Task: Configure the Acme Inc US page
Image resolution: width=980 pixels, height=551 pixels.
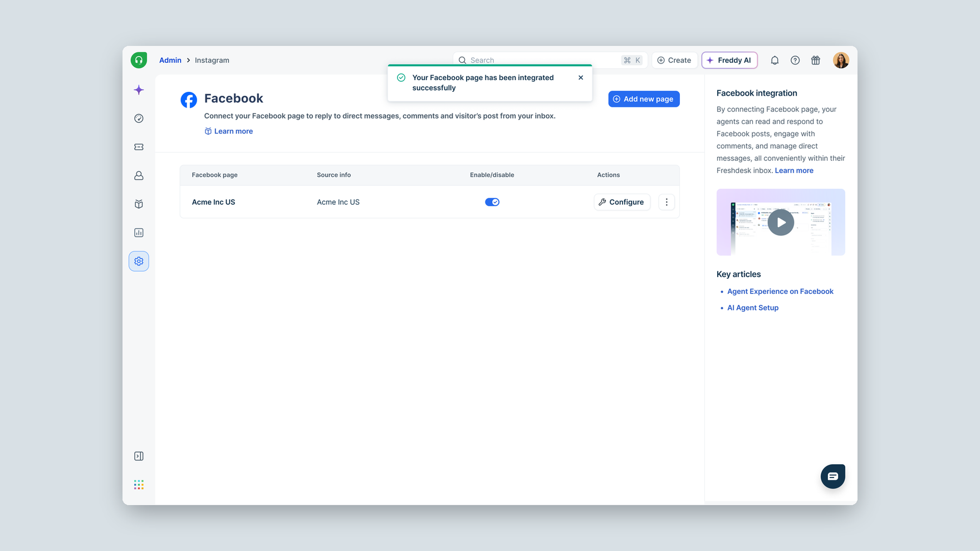Action: click(x=621, y=202)
